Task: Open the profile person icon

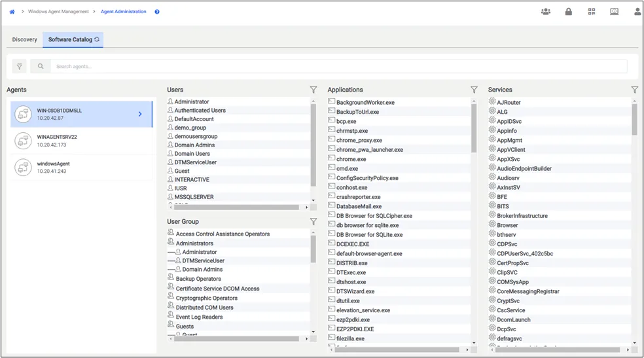Action: tap(637, 12)
